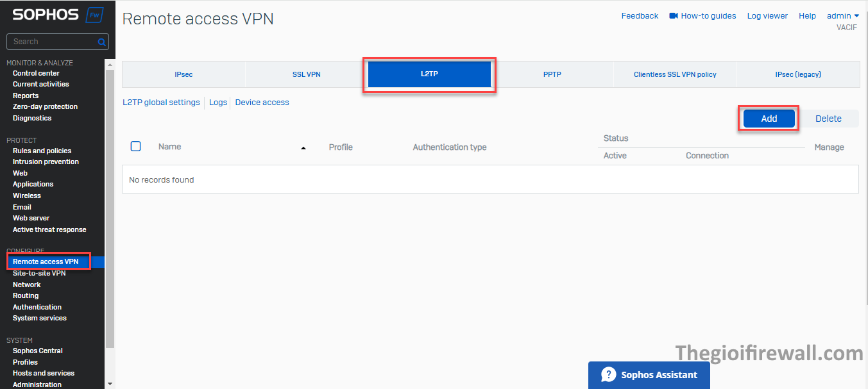Open L2TP global settings link
The image size is (868, 389).
click(x=161, y=103)
